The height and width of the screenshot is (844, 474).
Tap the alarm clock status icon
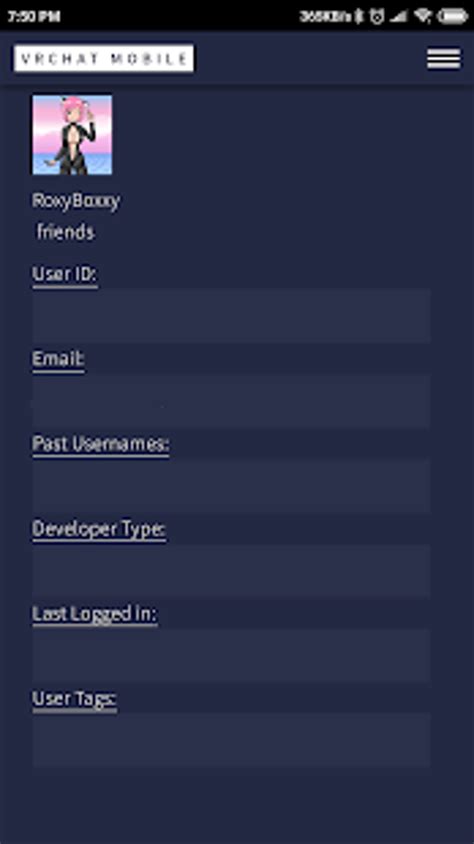point(377,16)
